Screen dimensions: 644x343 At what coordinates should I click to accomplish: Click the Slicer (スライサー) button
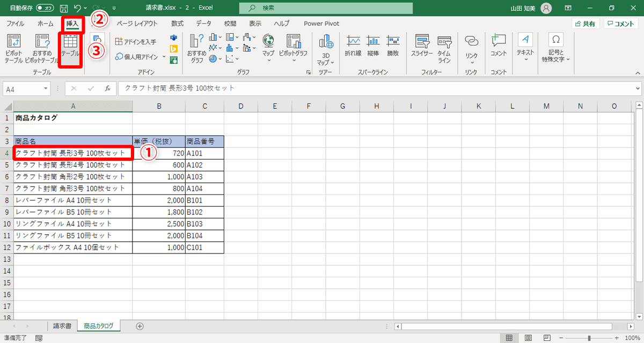coord(422,46)
